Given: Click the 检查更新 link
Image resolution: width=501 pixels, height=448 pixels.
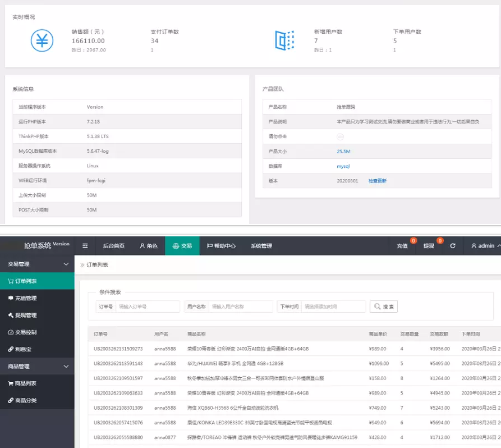Looking at the screenshot, I should coord(377,181).
